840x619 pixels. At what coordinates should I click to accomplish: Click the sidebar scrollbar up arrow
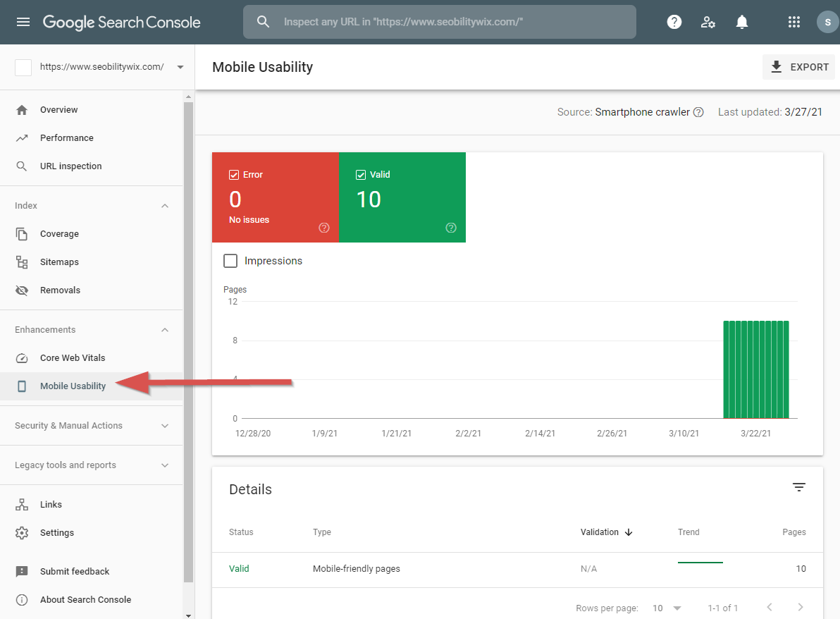[188, 97]
